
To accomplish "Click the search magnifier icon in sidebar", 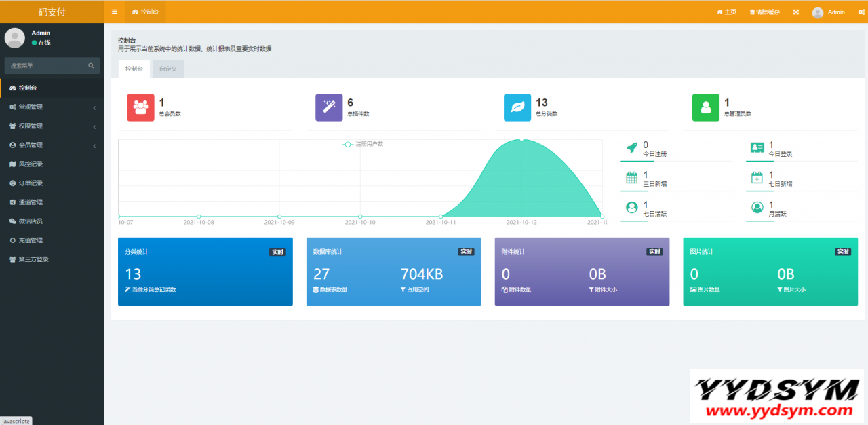I will tap(91, 66).
